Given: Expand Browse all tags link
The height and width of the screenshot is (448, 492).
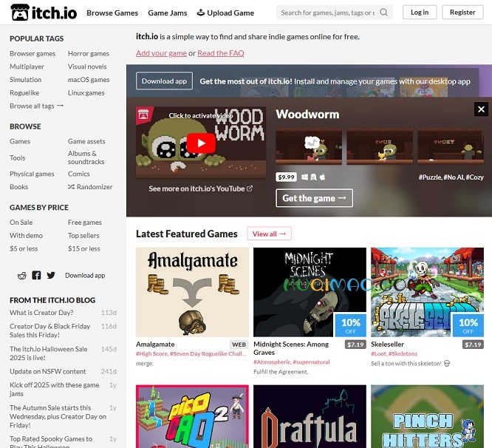Looking at the screenshot, I should [x=36, y=106].
